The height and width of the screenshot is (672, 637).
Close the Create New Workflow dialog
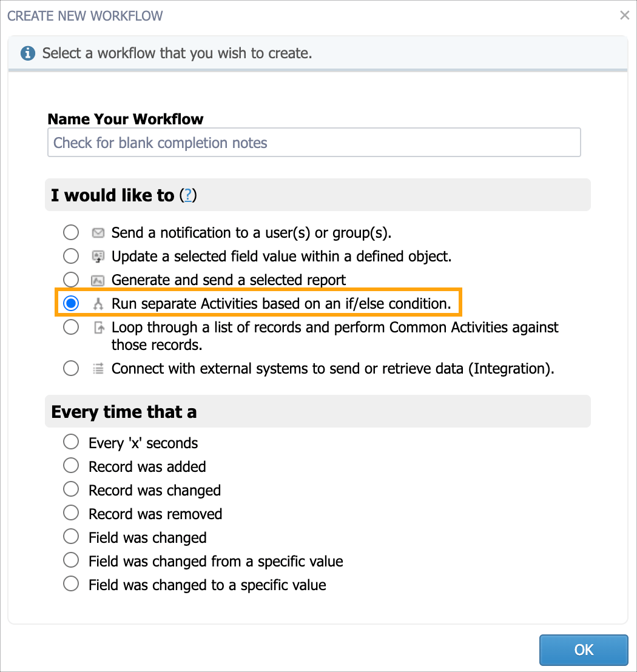pyautogui.click(x=624, y=16)
